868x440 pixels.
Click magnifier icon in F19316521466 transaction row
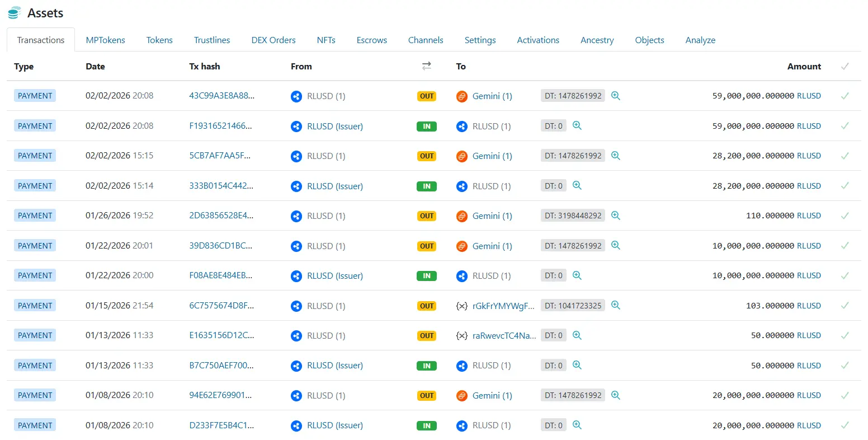577,126
